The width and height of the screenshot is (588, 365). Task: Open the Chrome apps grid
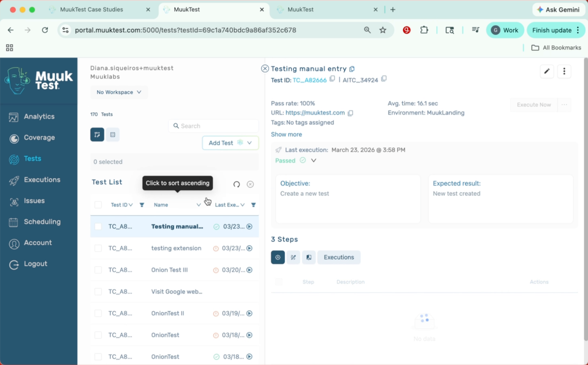point(9,48)
